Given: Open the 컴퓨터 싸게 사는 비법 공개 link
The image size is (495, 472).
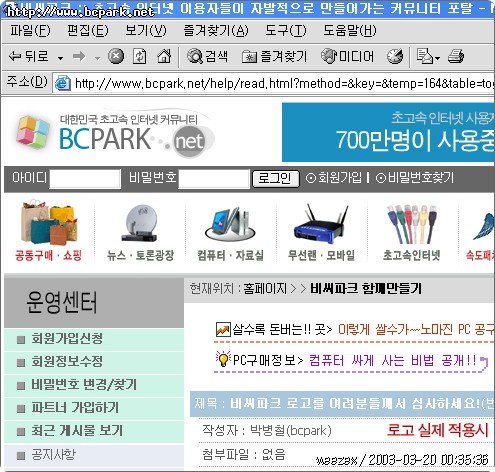Looking at the screenshot, I should (393, 360).
